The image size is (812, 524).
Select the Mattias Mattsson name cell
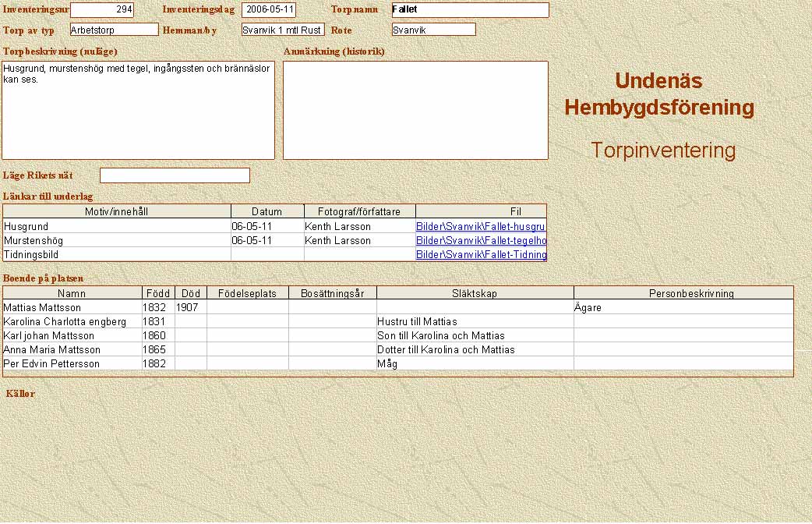click(72, 308)
